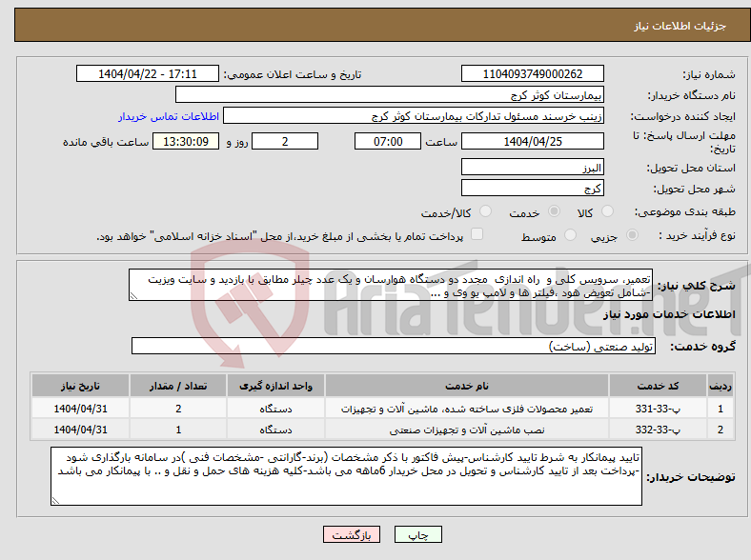751x560 pixels.
Task: Click the چاپ (print) button
Action: [417, 534]
